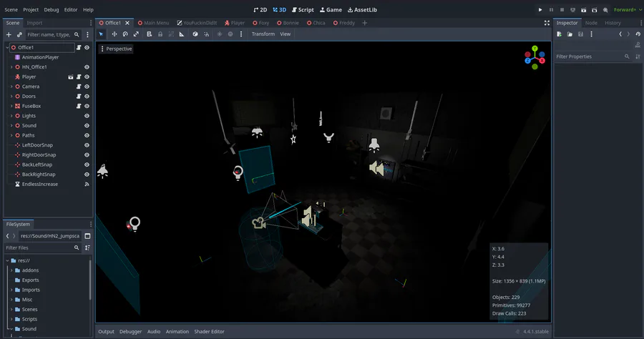The height and width of the screenshot is (339, 644).
Task: Toggle visibility of the Camera node
Action: [x=87, y=87]
